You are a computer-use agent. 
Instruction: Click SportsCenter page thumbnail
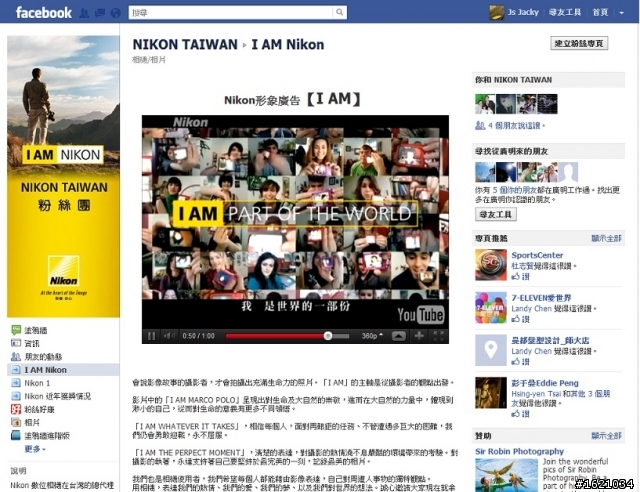click(x=491, y=265)
